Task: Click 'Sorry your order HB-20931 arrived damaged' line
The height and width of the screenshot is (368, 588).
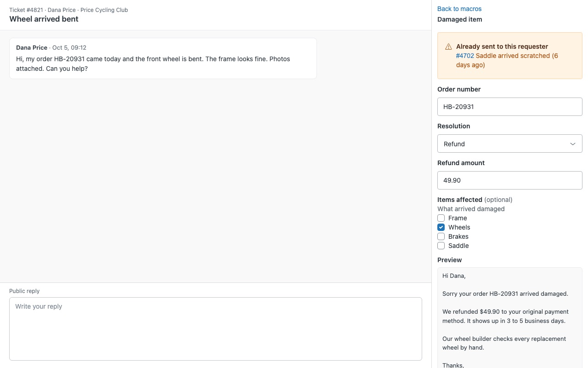Action: pyautogui.click(x=505, y=293)
